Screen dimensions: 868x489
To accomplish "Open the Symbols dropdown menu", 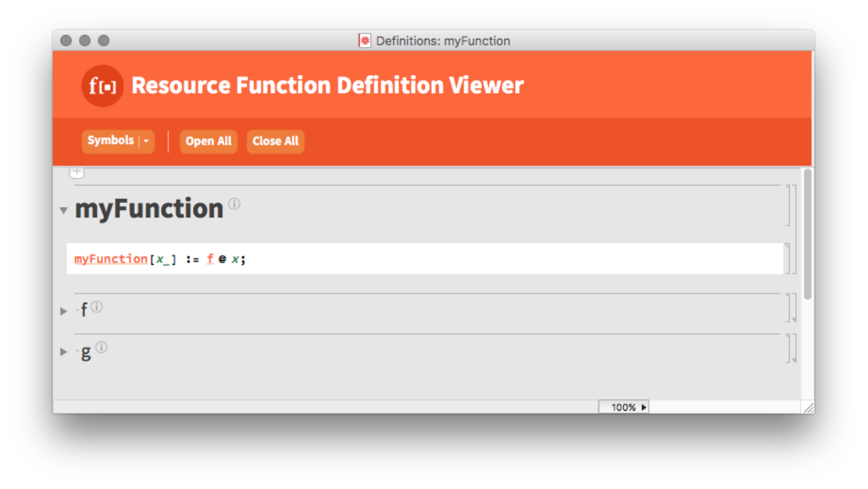I will tap(146, 141).
